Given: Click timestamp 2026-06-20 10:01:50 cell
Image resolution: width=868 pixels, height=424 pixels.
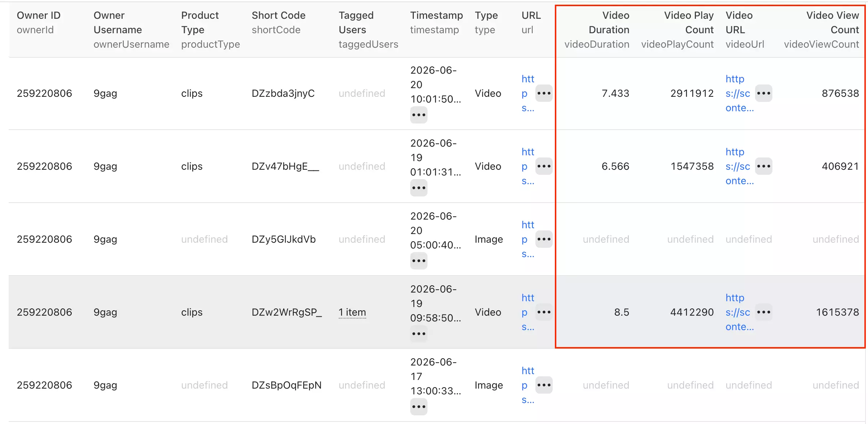Looking at the screenshot, I should click(436, 85).
